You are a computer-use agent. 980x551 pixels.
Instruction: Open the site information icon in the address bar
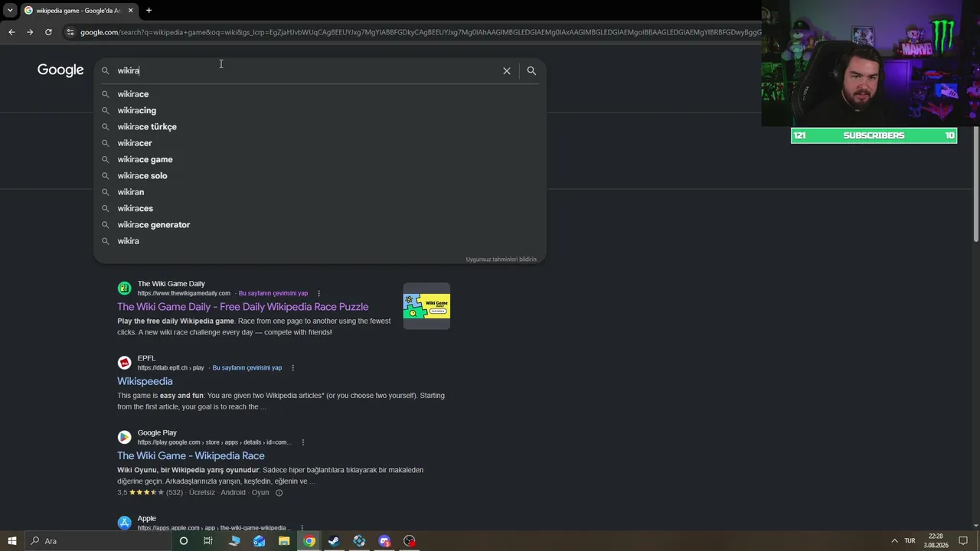pyautogui.click(x=70, y=32)
